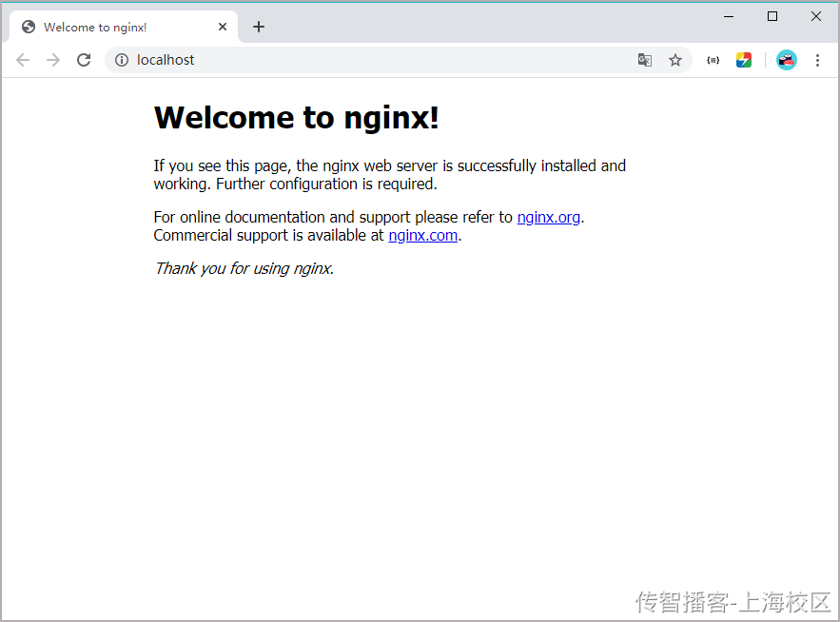Open a new tab with plus button

pos(259,27)
